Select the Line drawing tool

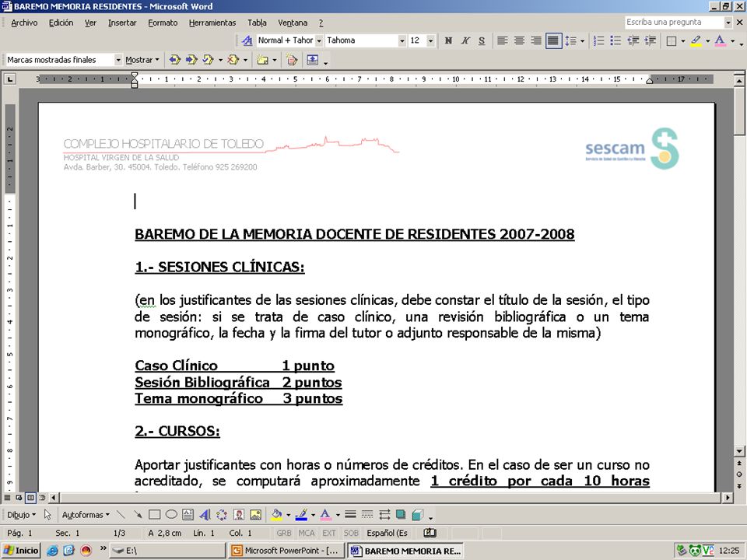(x=121, y=515)
